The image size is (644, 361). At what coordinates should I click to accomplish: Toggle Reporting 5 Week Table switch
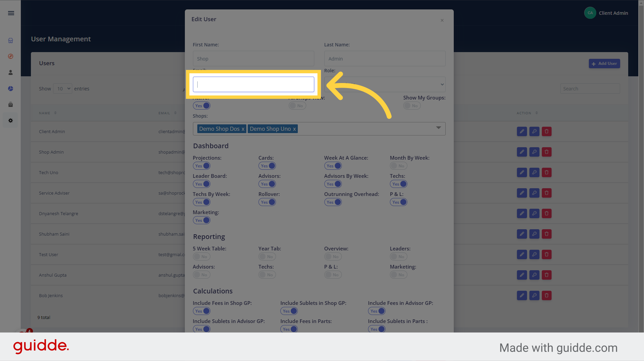[x=202, y=256]
